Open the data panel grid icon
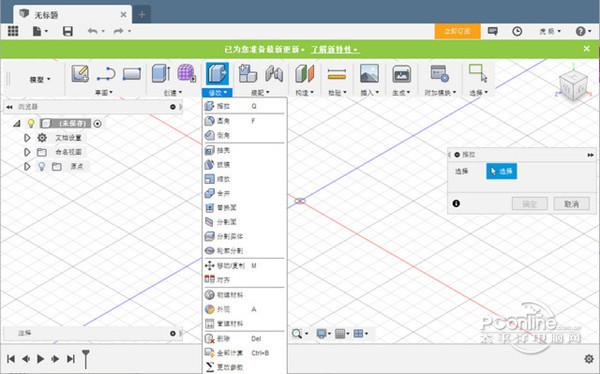The height and width of the screenshot is (374, 600). point(13,31)
